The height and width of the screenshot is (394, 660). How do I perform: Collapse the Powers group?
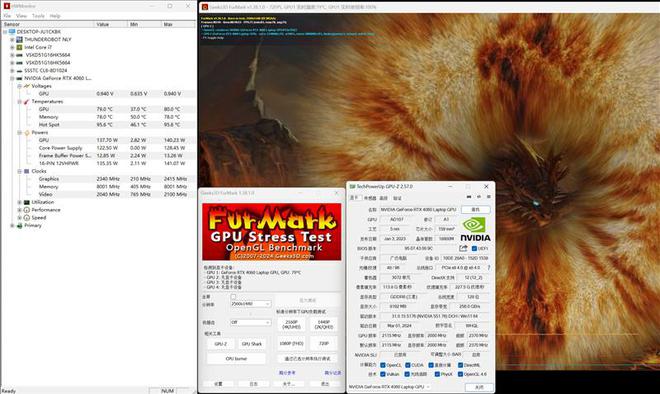click(x=19, y=132)
